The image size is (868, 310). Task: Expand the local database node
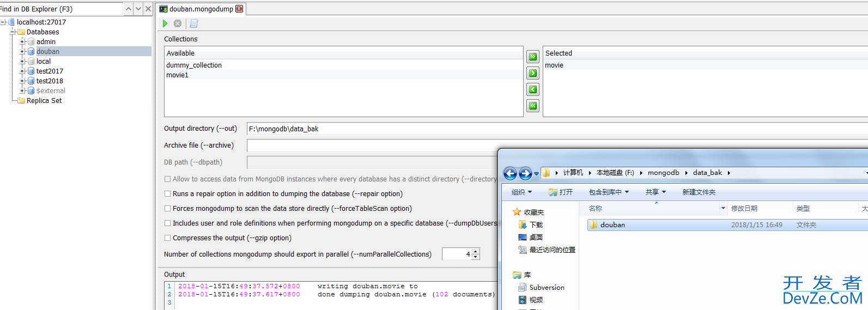coord(23,61)
